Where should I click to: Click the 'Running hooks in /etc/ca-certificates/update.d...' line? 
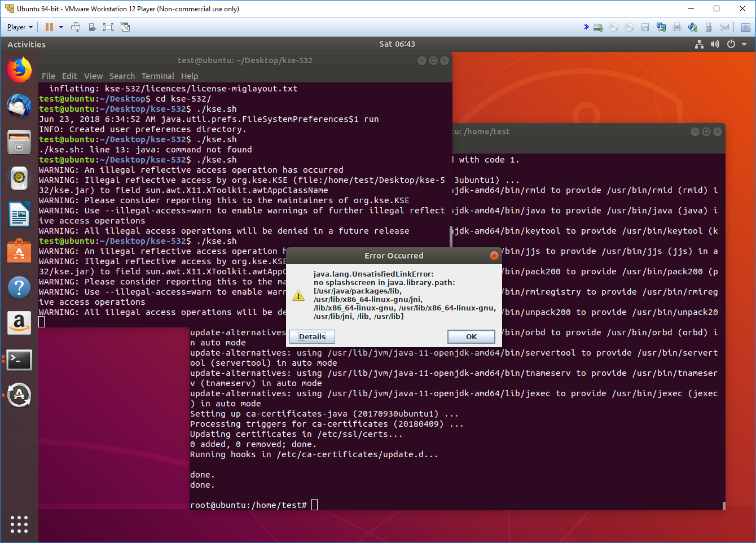(x=314, y=454)
